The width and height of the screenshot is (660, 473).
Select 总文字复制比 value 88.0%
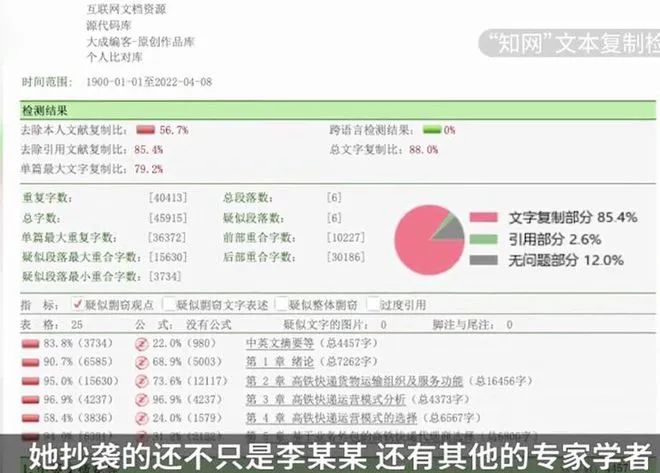point(423,150)
